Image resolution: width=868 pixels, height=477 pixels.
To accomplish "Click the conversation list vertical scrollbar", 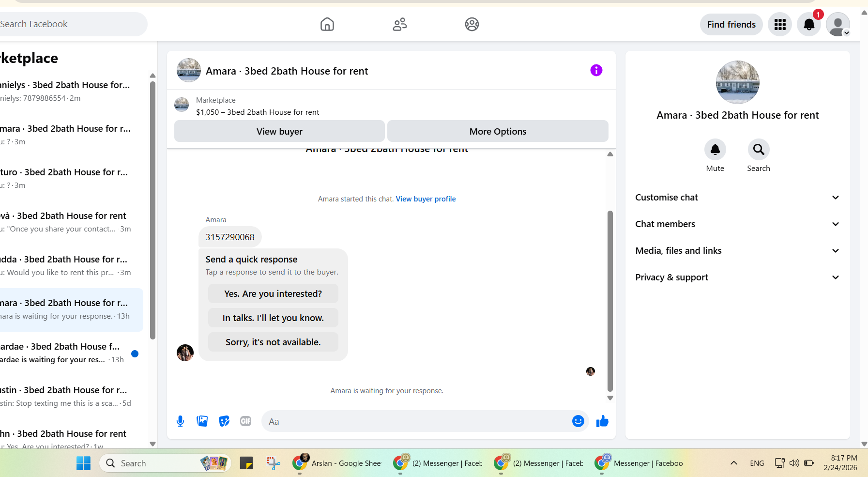I will click(152, 211).
